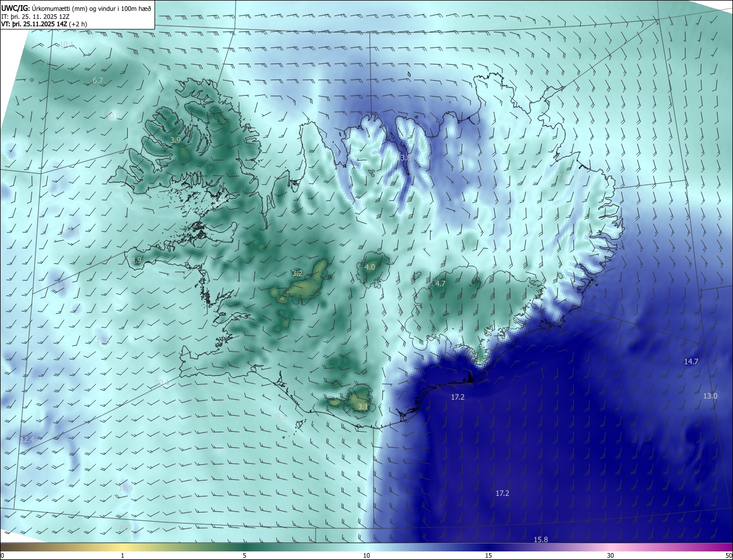Click the 3.1 value on Mýrdalsjökull glacier
This screenshot has height=560, width=733.
(363, 407)
